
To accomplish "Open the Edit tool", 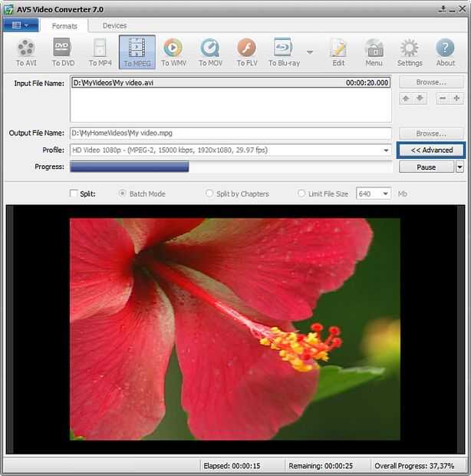I will click(x=338, y=52).
